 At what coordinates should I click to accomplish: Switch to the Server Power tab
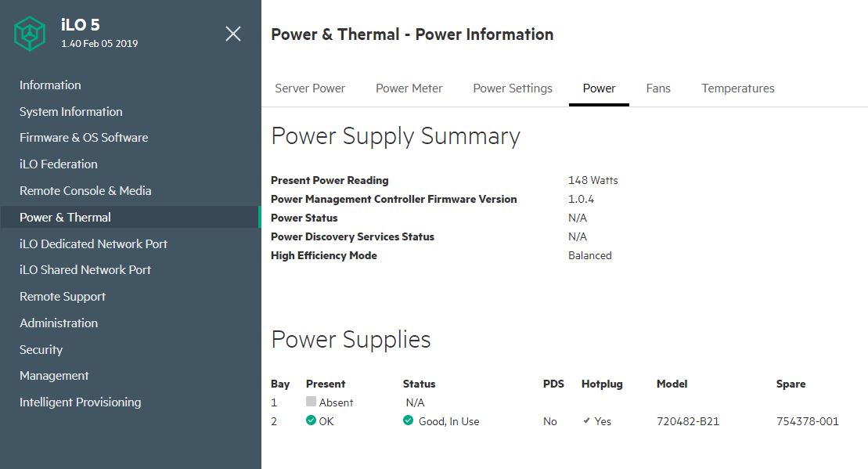click(x=310, y=88)
